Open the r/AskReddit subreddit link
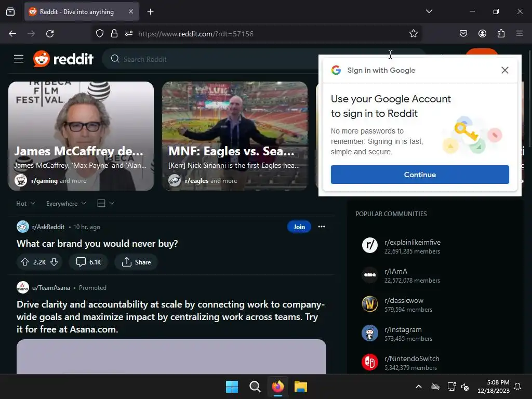This screenshot has height=399, width=532. [x=48, y=227]
